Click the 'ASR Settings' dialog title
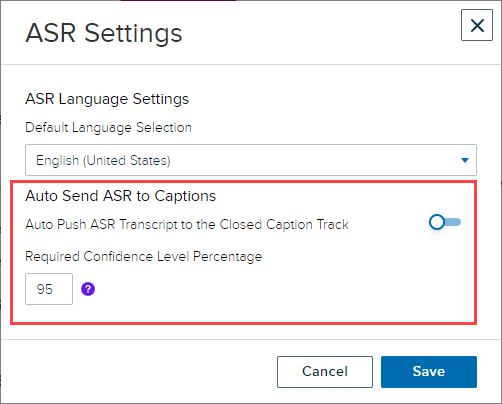 tap(104, 33)
